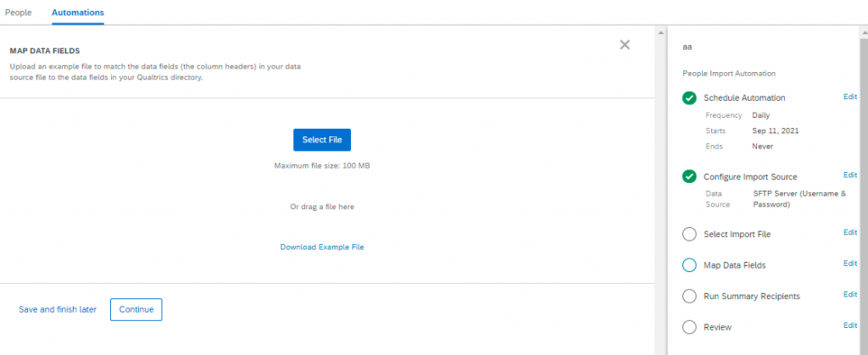Screen dimensions: 868x355
Task: Select the Review step label
Action: 717,327
